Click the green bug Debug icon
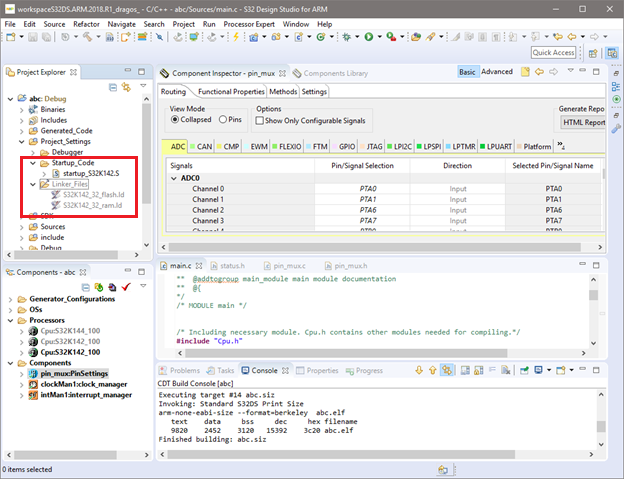 [347, 37]
